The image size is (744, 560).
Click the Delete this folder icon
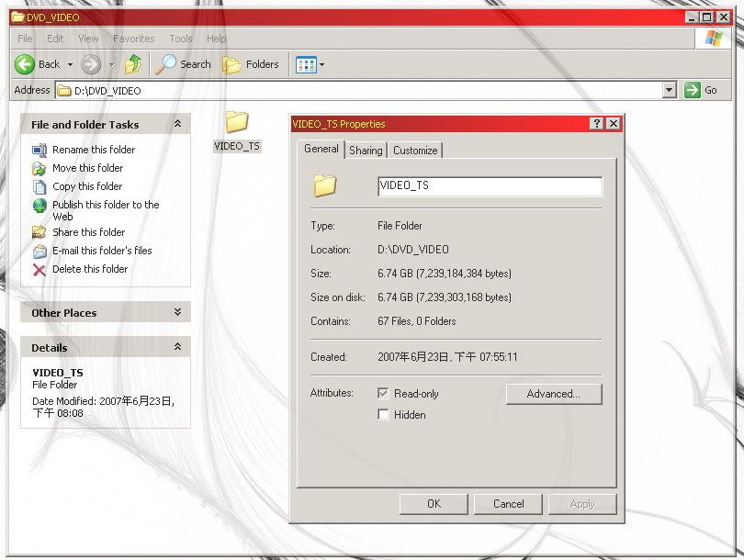click(39, 269)
